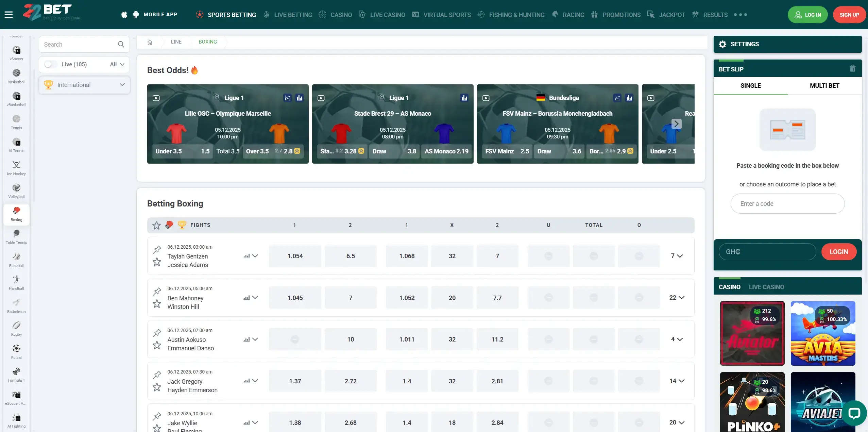
Task: Open Settings in the right panel
Action: click(x=744, y=44)
